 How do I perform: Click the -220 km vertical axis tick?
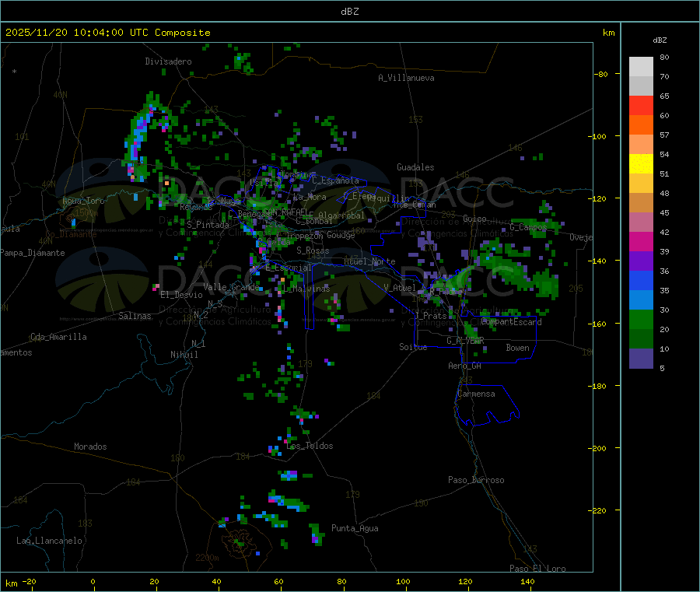tap(597, 510)
